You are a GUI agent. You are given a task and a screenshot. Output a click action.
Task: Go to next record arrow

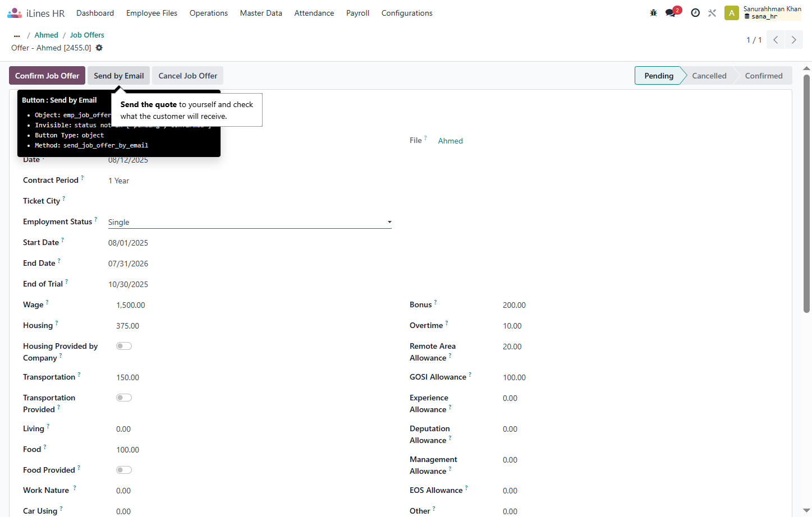pos(793,40)
